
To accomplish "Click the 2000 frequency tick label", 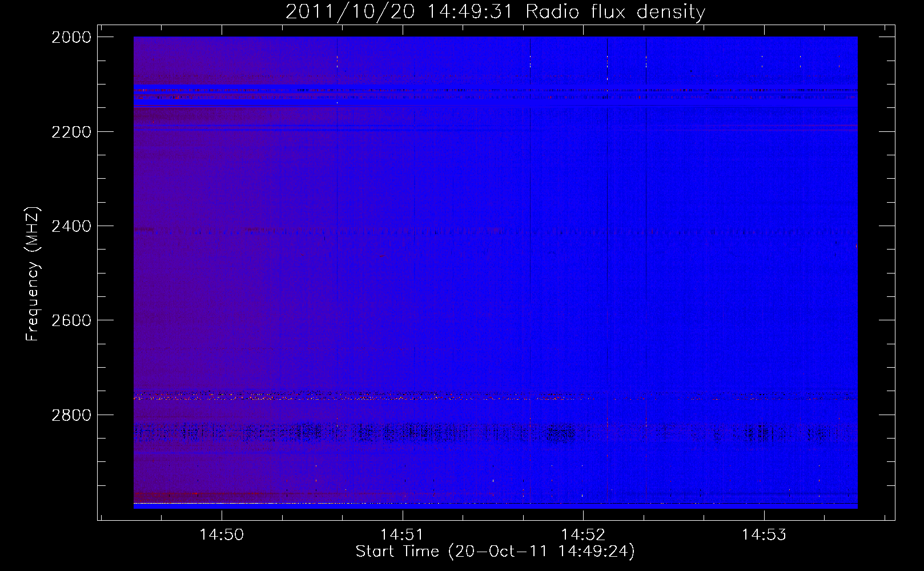I will [x=71, y=37].
